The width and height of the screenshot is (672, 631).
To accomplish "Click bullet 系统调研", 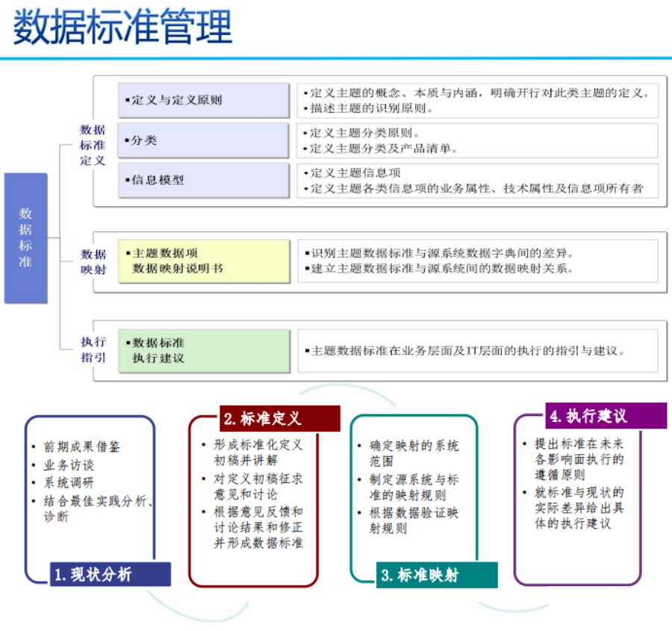I will pyautogui.click(x=69, y=482).
